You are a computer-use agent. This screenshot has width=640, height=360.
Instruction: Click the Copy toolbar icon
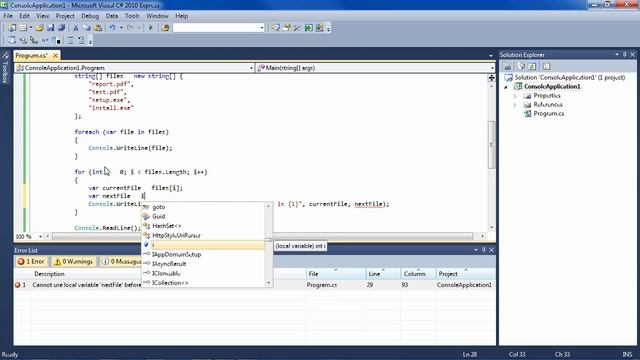(x=87, y=28)
